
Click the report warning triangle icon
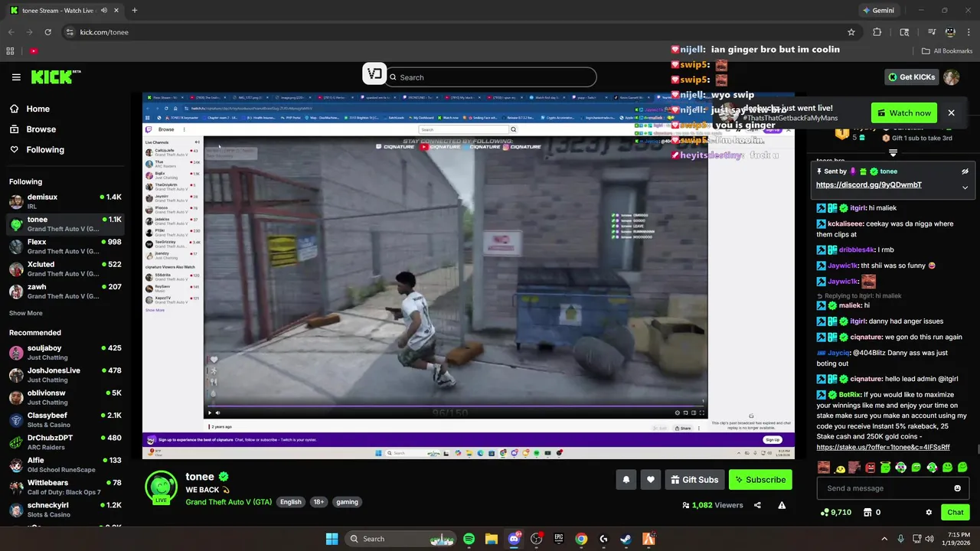782,505
